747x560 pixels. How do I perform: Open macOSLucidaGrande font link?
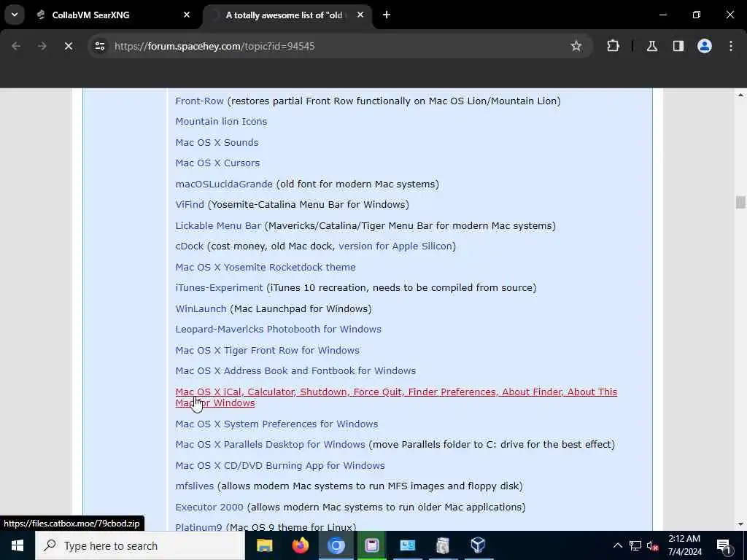(x=224, y=184)
